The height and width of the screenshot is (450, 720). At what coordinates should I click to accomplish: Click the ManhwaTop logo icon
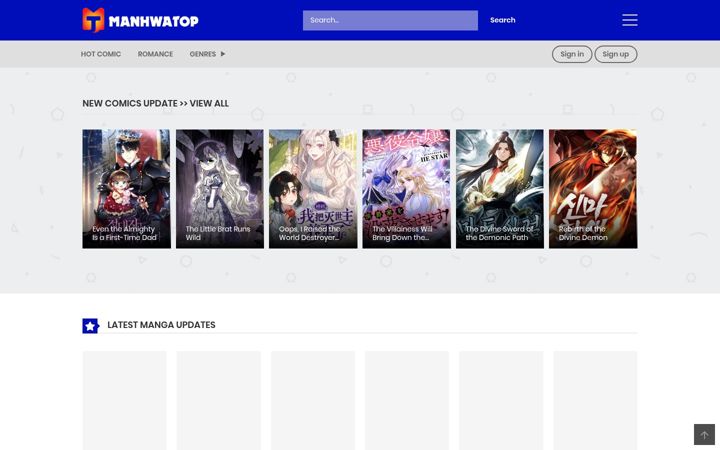click(93, 20)
